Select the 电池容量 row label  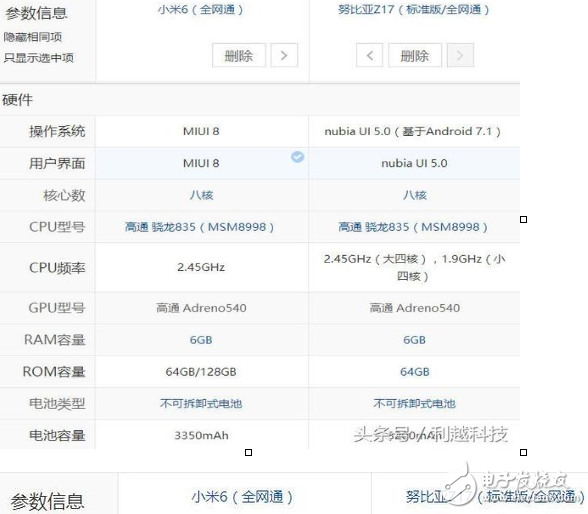57,435
